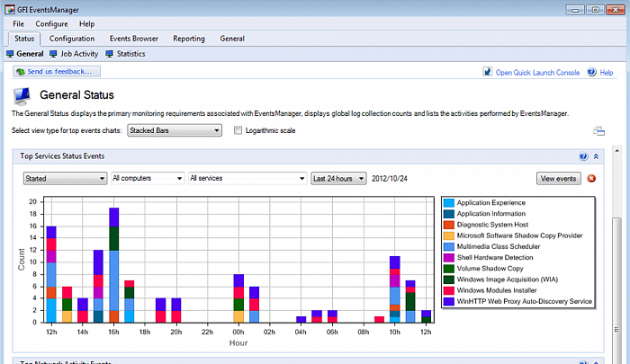
Task: Switch to the General main tab
Action: click(232, 39)
